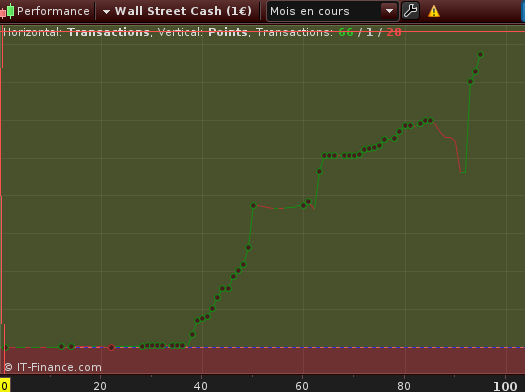The height and width of the screenshot is (392, 525).
Task: Click the bold 'Points' vertical axis label
Action: click(228, 32)
